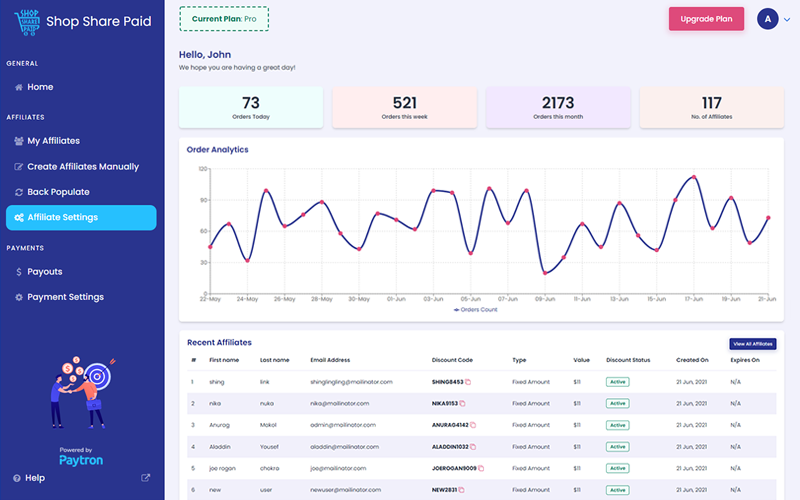The height and width of the screenshot is (500, 800).
Task: Click the Last name column header
Action: tap(274, 360)
